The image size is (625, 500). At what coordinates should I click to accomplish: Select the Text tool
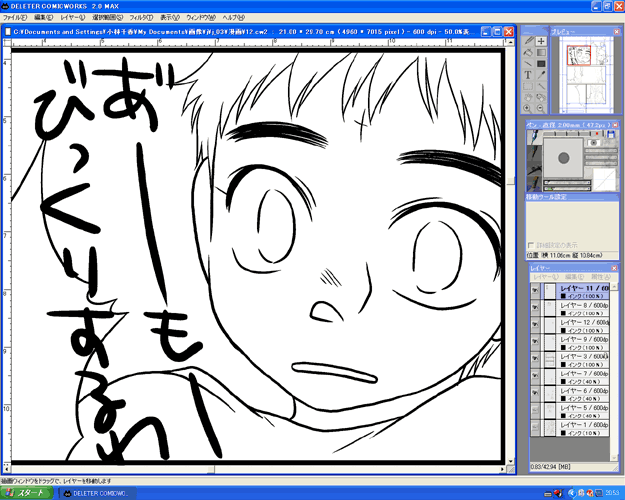(528, 75)
